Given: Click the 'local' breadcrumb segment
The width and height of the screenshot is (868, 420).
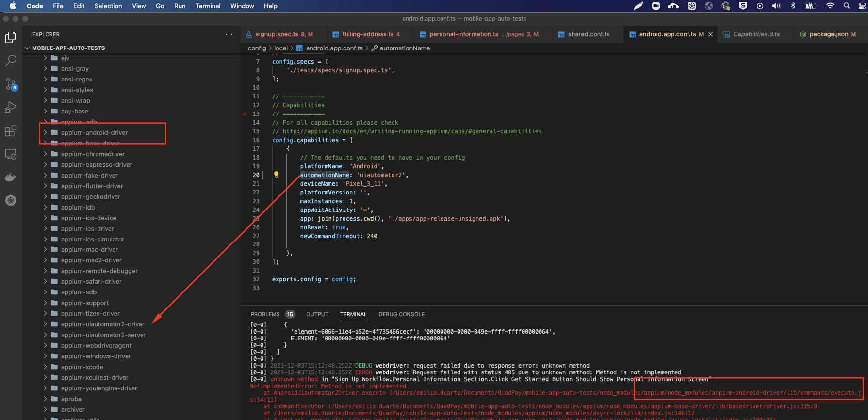Looking at the screenshot, I should point(280,48).
